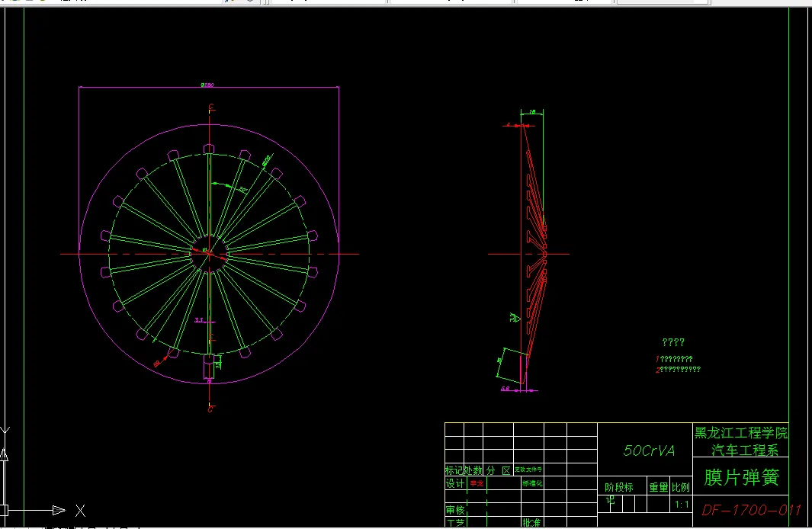Select the 审核 label

click(455, 511)
